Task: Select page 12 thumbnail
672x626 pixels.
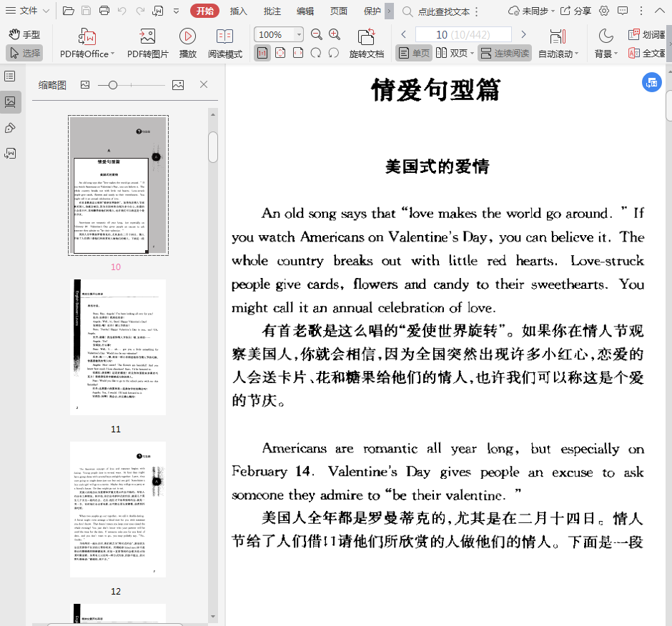Action: tap(118, 510)
